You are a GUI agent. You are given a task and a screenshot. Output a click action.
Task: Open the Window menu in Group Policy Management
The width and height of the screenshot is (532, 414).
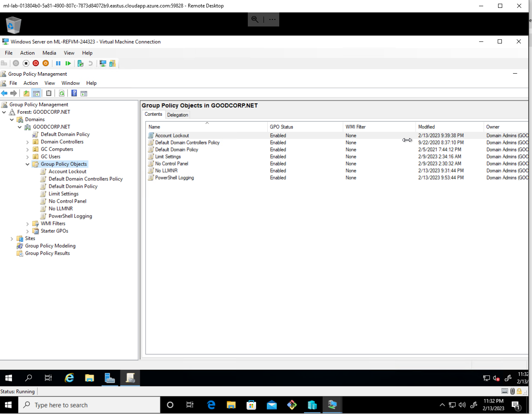tap(71, 83)
